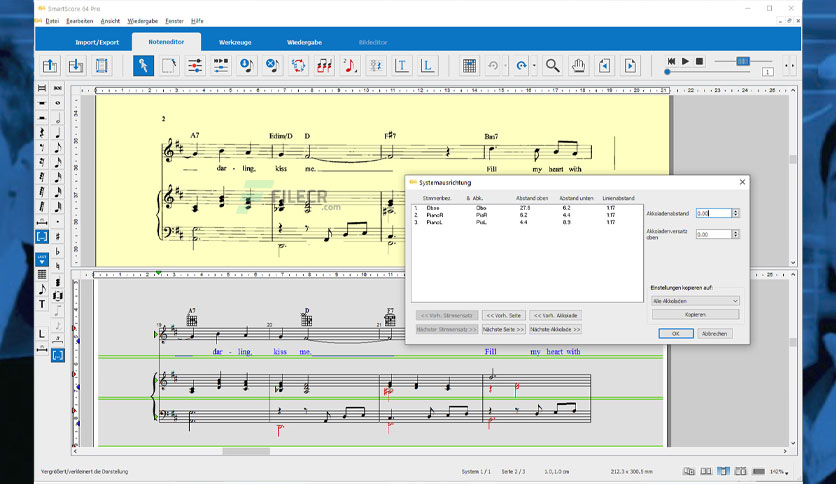Open the Hilfe menu

[x=197, y=21]
